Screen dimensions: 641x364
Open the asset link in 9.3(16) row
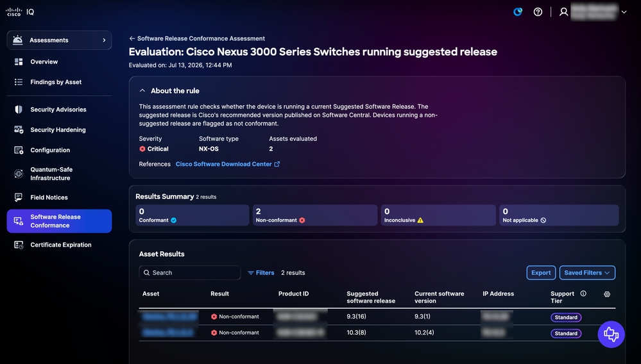click(x=169, y=316)
